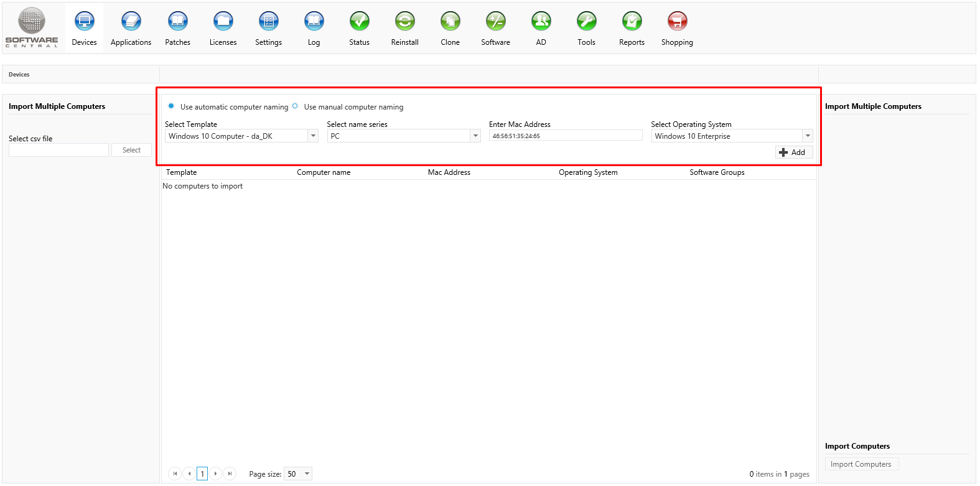Expand the Select name series dropdown
Image resolution: width=980 pixels, height=486 pixels.
tap(475, 136)
